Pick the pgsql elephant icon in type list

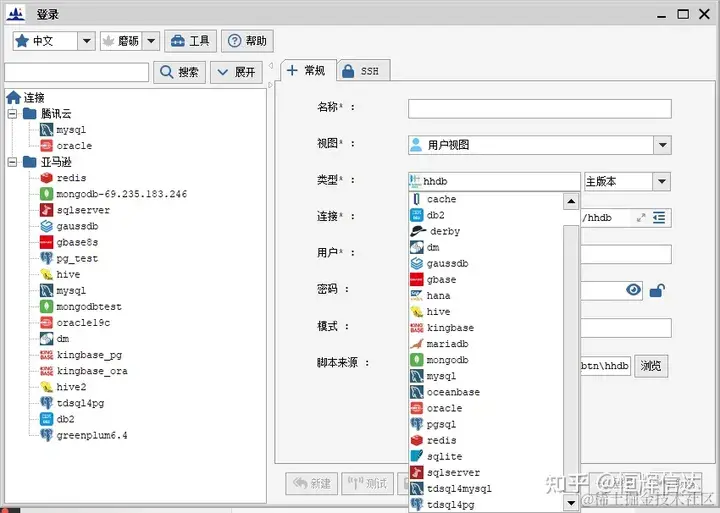coord(416,424)
